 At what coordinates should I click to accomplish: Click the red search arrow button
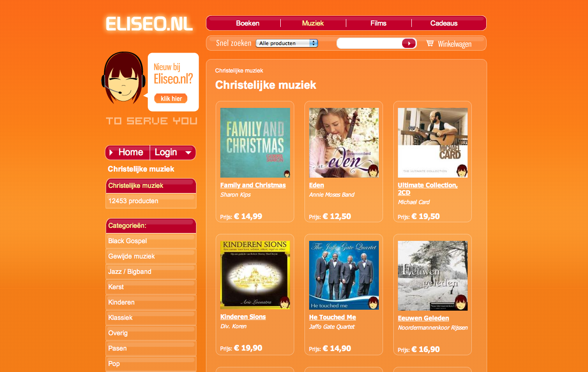[409, 43]
